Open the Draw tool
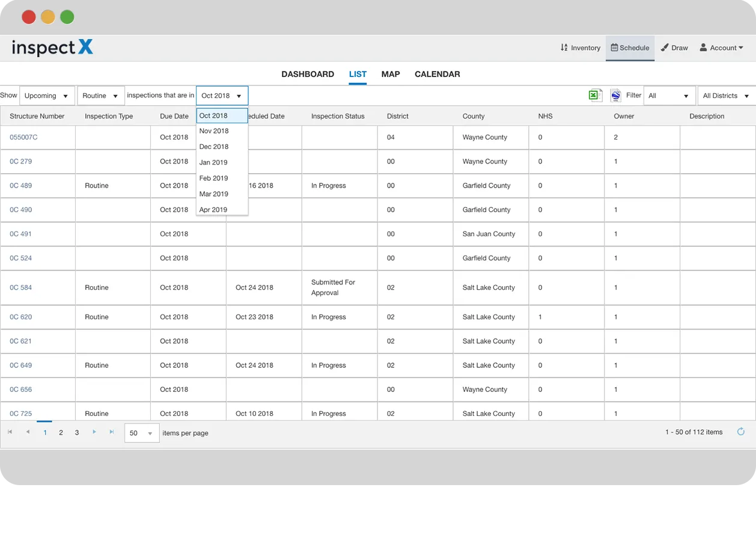756x535 pixels. [674, 47]
